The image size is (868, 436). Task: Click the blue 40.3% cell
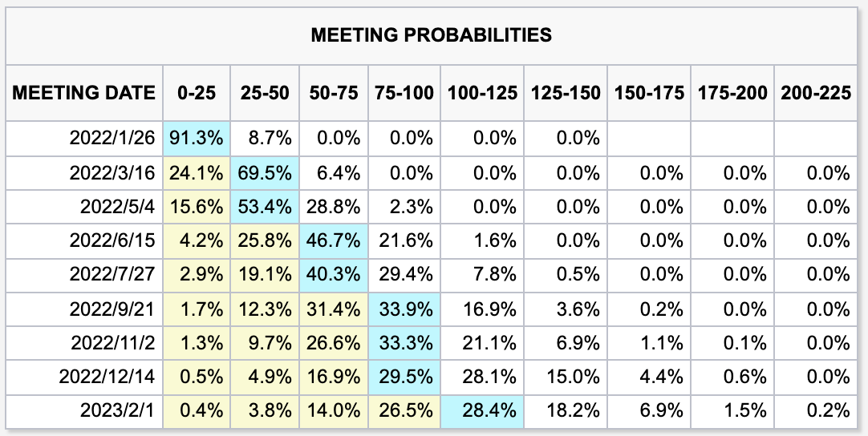(333, 275)
